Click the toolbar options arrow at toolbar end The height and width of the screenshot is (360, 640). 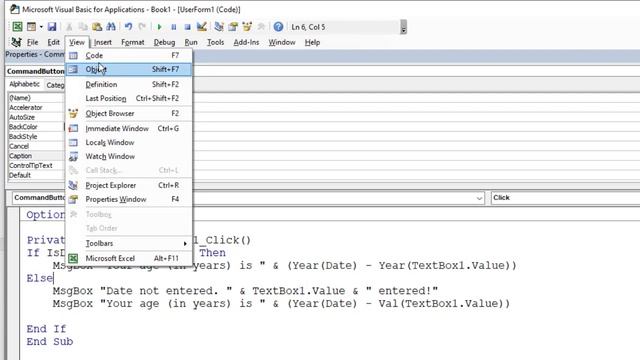(x=404, y=27)
